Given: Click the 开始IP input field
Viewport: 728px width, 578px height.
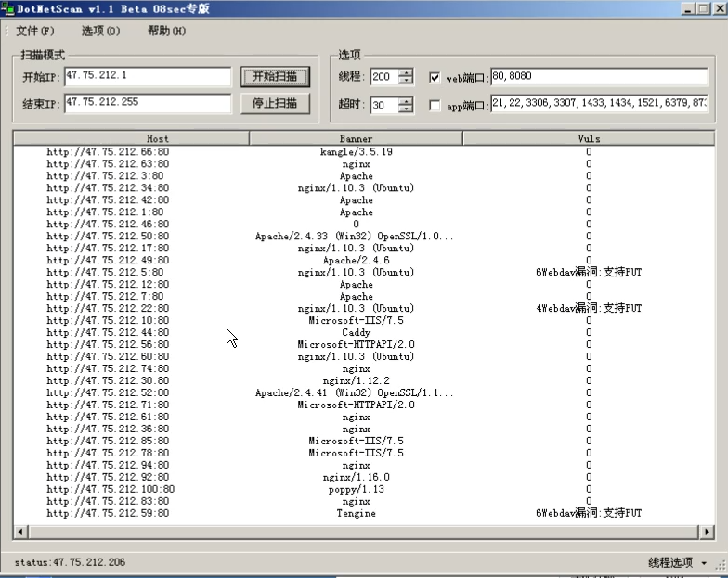Looking at the screenshot, I should tap(147, 76).
